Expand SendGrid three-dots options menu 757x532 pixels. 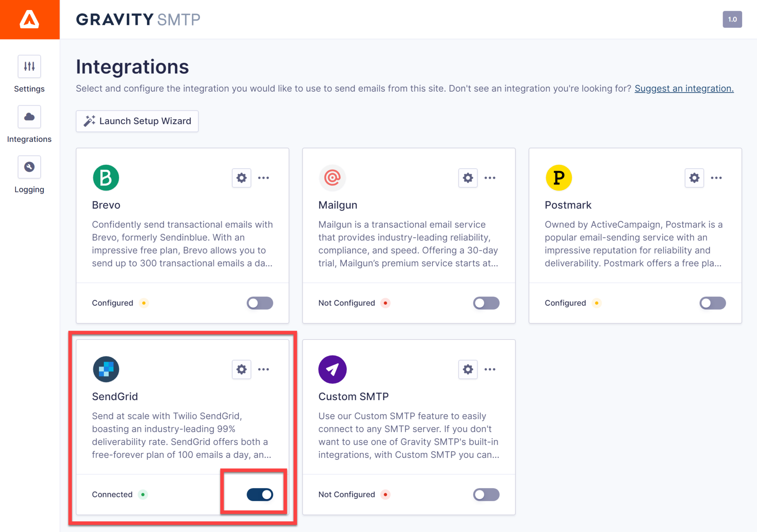click(x=264, y=369)
